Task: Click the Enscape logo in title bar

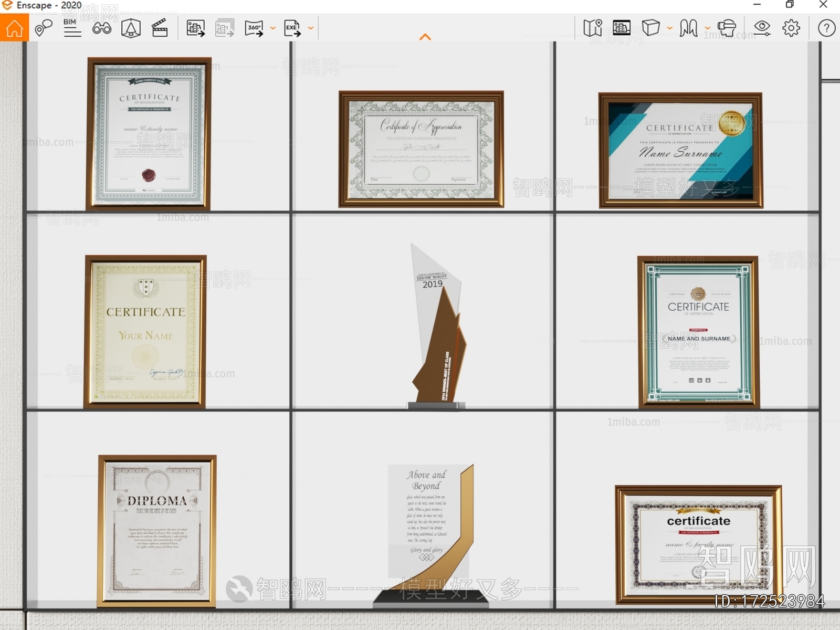Action: [x=7, y=5]
